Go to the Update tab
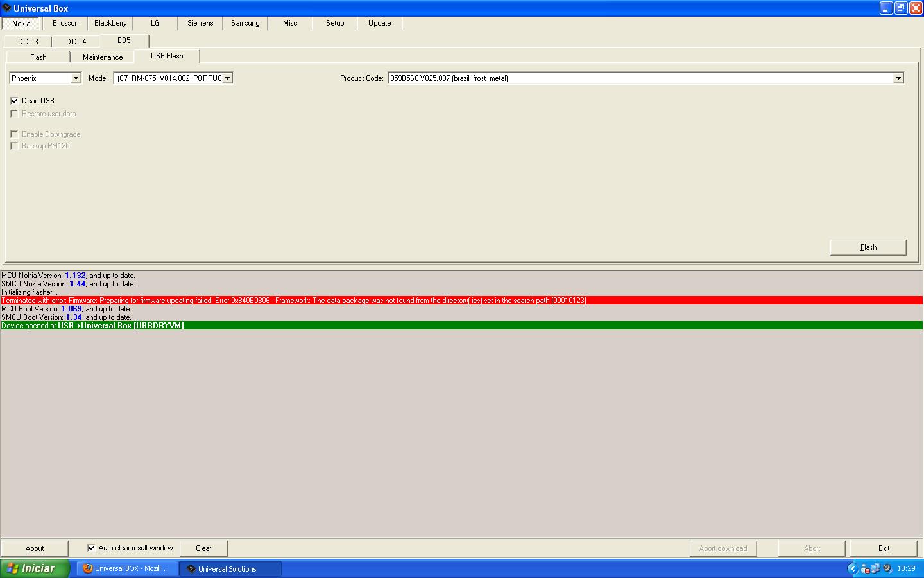The width and height of the screenshot is (924, 578). 380,23
